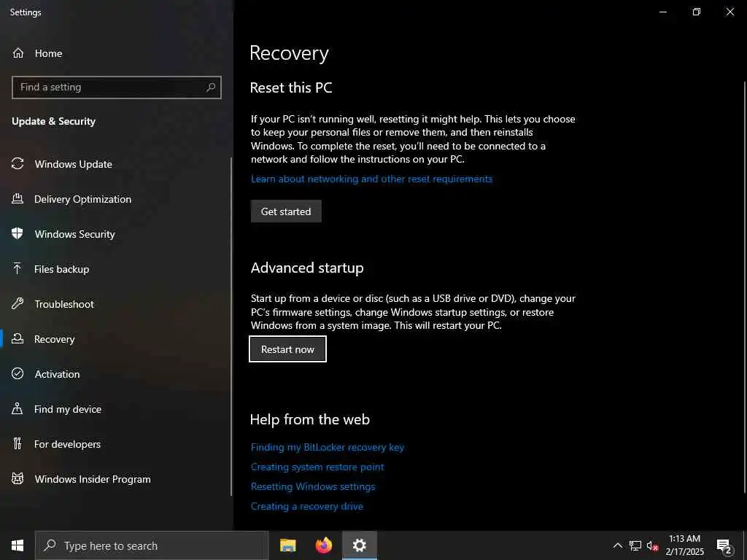Select Windows Security in sidebar
This screenshot has width=747, height=560.
point(75,234)
